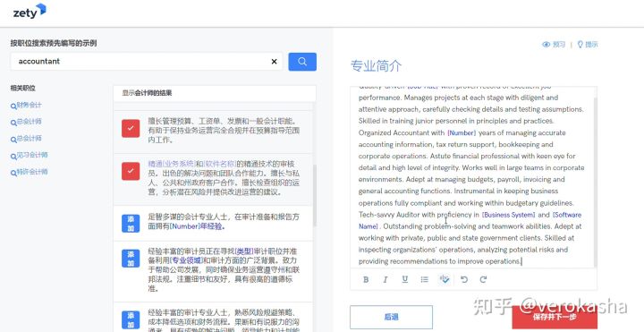Viewport: 644px width, 332px height.
Task: Open related position 财务会计
Action: [x=26, y=106]
